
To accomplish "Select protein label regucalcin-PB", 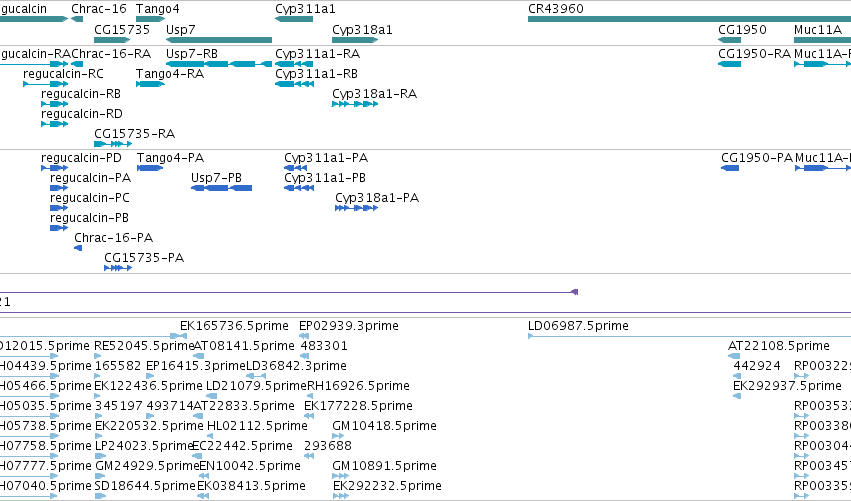I will tap(90, 218).
